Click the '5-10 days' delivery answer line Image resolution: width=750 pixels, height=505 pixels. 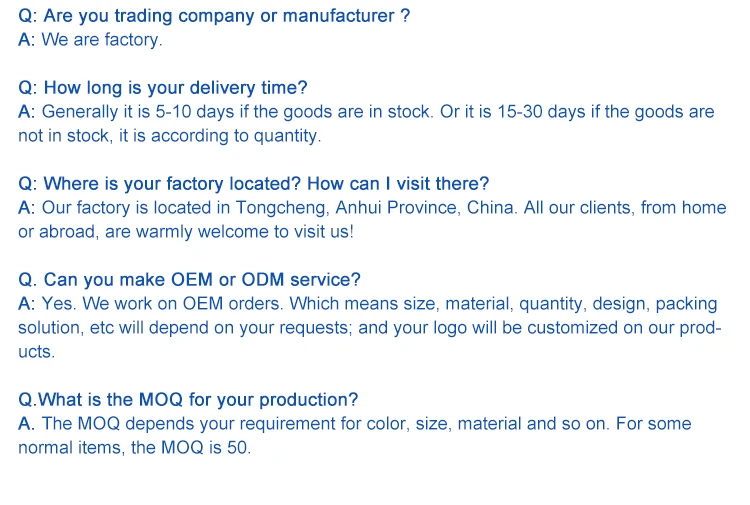point(366,112)
